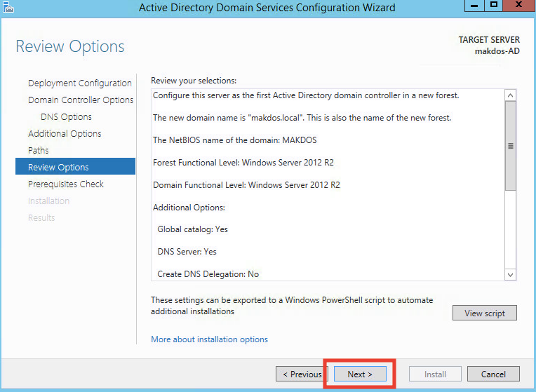Click the line mentioning 'makdos.local' domain name
This screenshot has width=536, height=392.
pos(302,118)
